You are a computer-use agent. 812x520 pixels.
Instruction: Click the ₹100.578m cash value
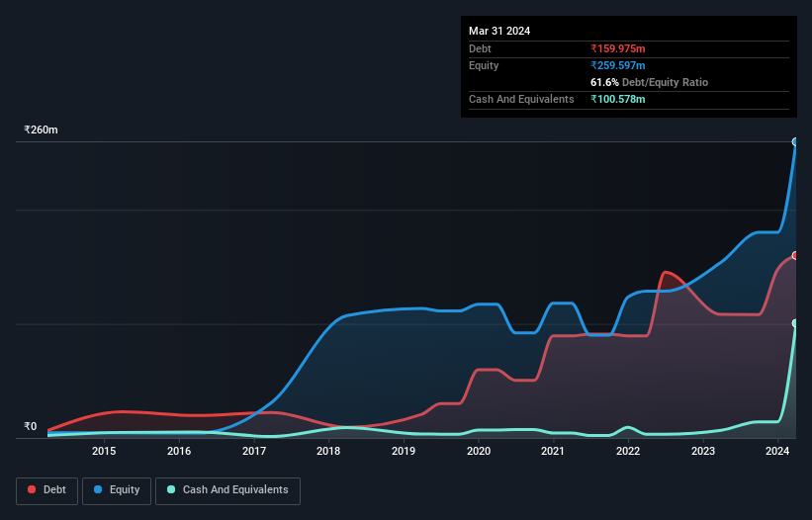click(x=618, y=99)
